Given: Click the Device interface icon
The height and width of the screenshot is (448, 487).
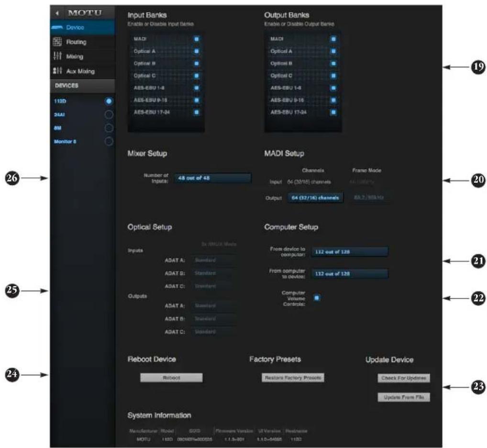Looking at the screenshot, I should tap(57, 27).
